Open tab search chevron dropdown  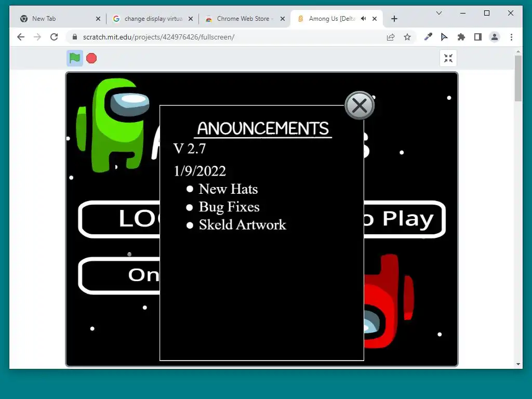pyautogui.click(x=438, y=13)
